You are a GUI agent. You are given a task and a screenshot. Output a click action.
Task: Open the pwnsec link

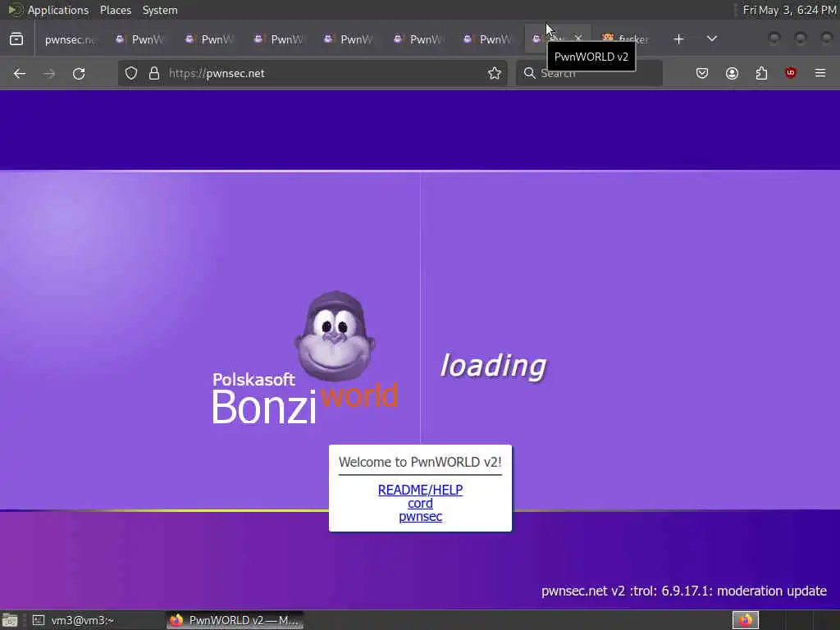click(x=421, y=517)
